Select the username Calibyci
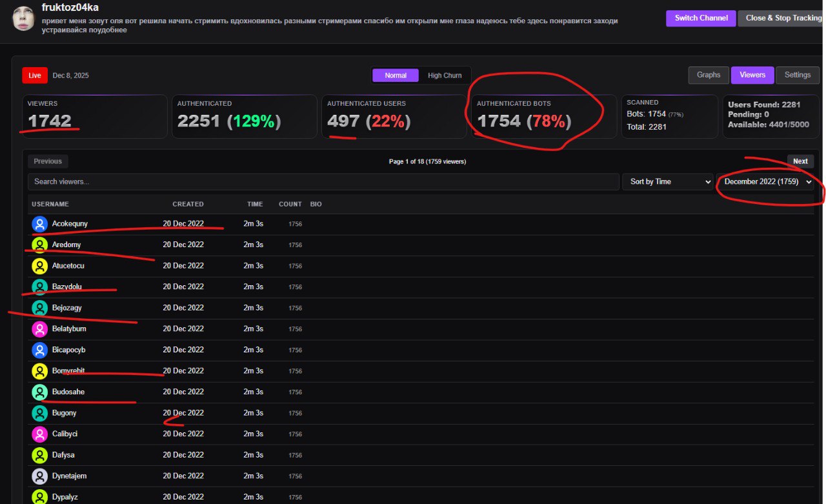826x504 pixels. click(65, 434)
